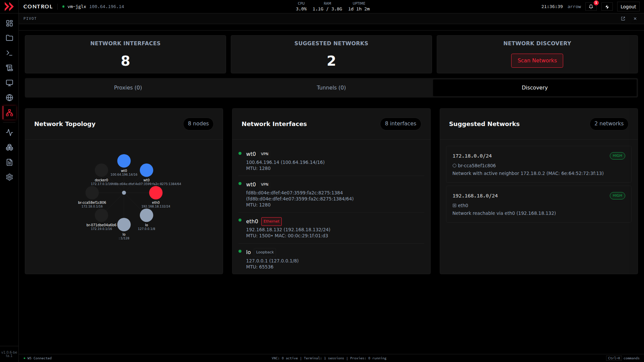Image resolution: width=644 pixels, height=362 pixels.
Task: Click the Network Interfaces count card
Action: [125, 54]
